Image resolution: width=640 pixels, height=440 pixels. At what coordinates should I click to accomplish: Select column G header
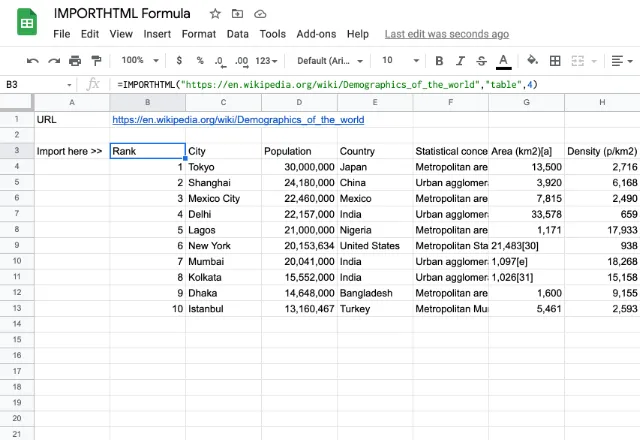[527, 102]
